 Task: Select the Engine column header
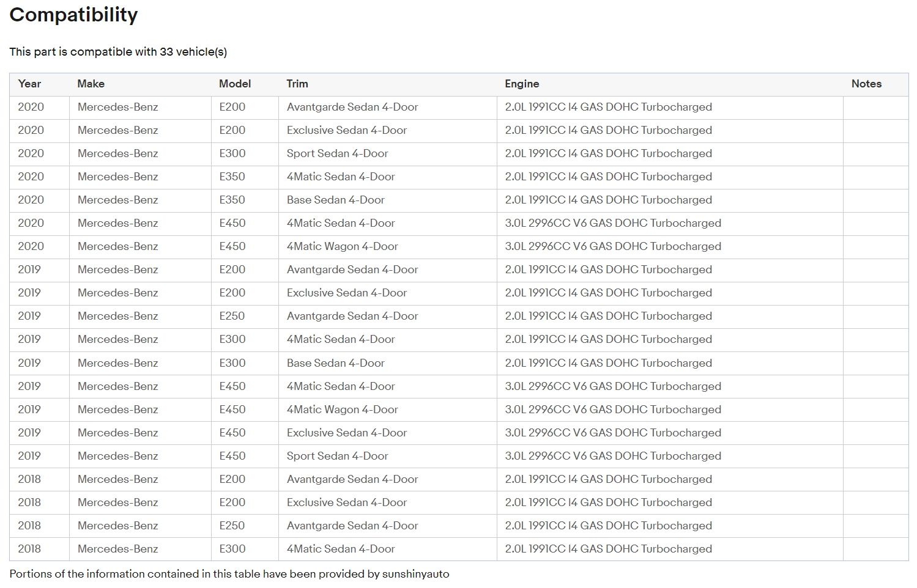click(x=522, y=84)
